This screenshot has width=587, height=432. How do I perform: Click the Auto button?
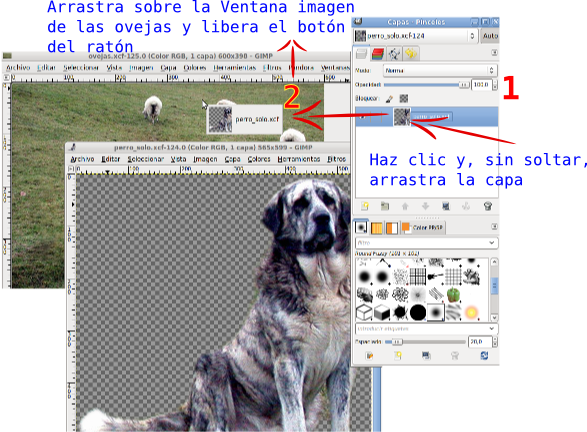point(490,36)
